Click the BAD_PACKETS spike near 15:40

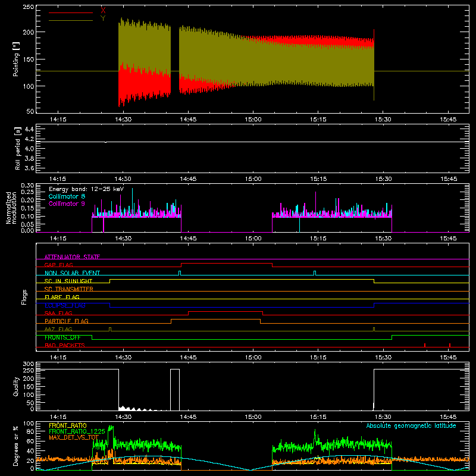tap(425, 345)
